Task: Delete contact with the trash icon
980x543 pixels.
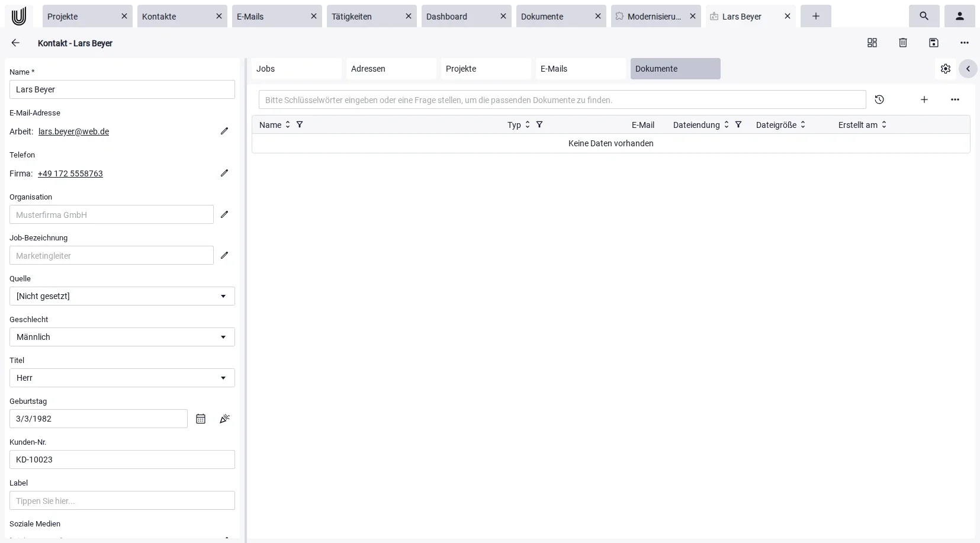Action: 903,43
